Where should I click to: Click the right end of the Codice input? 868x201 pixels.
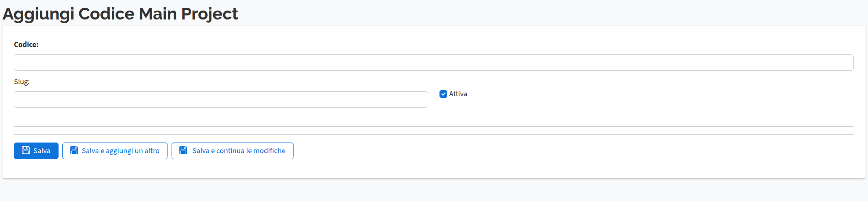click(846, 63)
